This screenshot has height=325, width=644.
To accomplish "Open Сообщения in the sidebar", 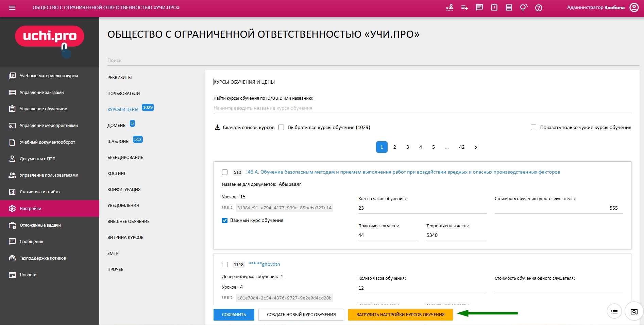I will (50, 242).
